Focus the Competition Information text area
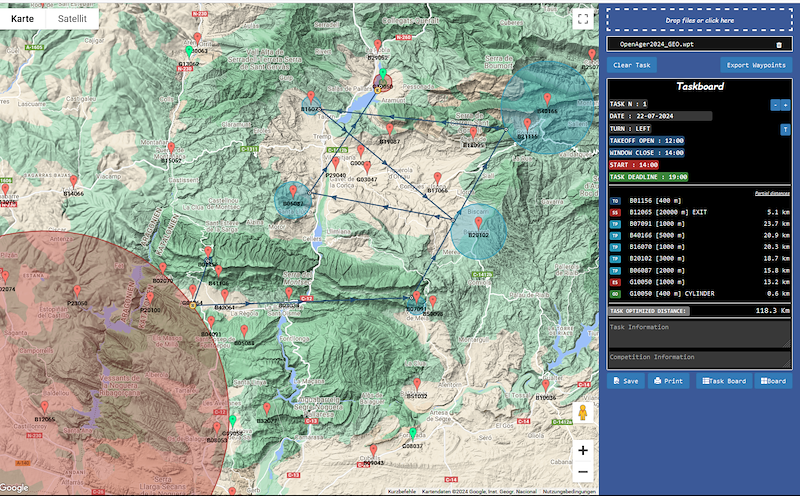 [699, 359]
